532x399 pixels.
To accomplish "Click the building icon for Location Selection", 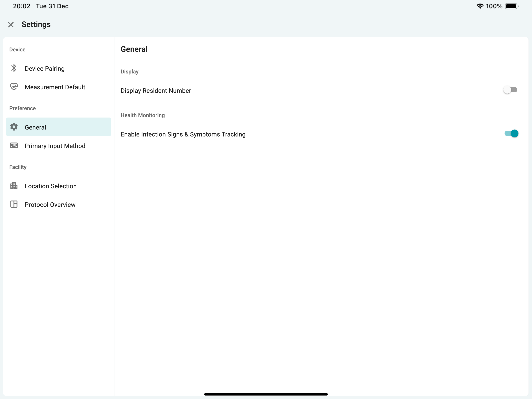I will 14,186.
